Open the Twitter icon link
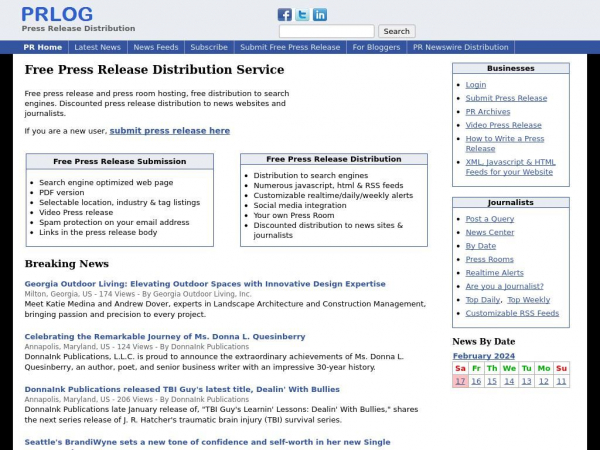Screen dimensions: 600x450 [x=302, y=15]
